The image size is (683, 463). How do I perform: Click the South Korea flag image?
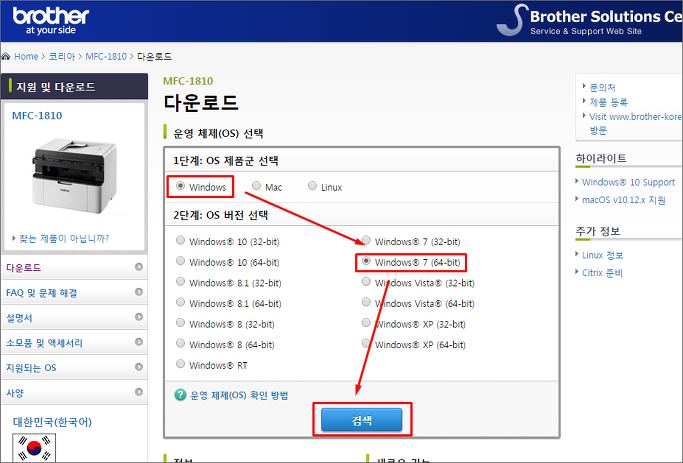pyautogui.click(x=34, y=448)
